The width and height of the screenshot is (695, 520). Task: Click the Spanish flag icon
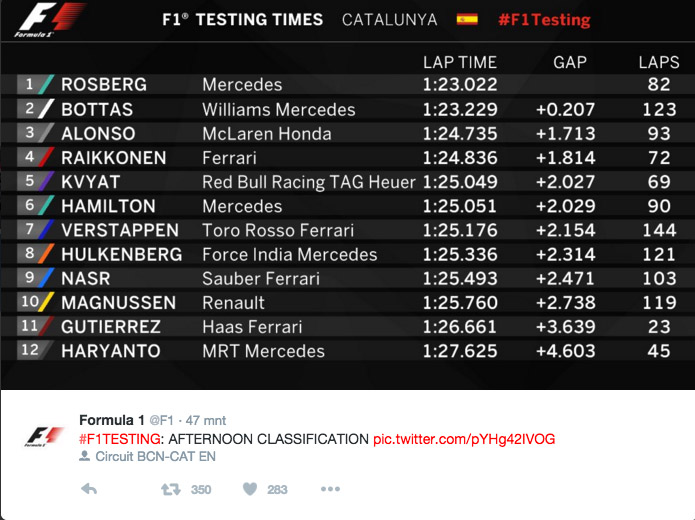pyautogui.click(x=467, y=20)
